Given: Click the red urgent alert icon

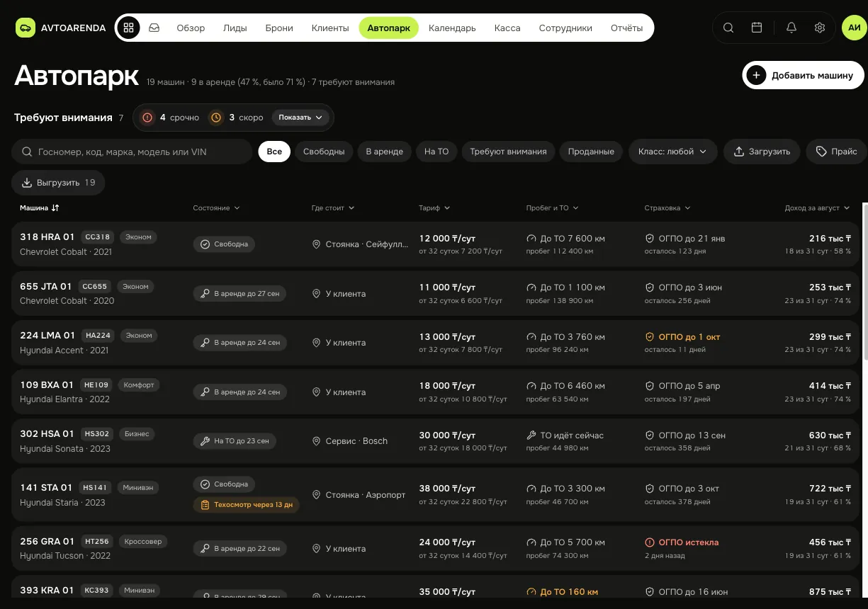Looking at the screenshot, I should click(147, 118).
